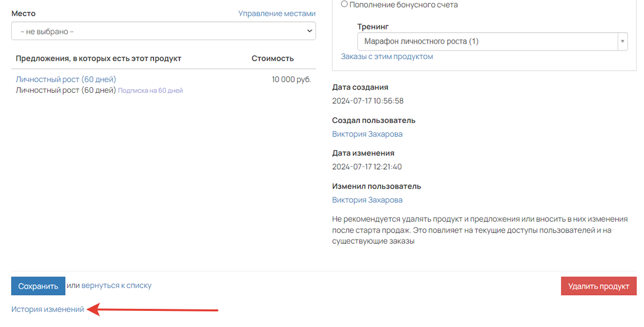Click the creation date 2024-07-17 10:56:58

(x=368, y=100)
